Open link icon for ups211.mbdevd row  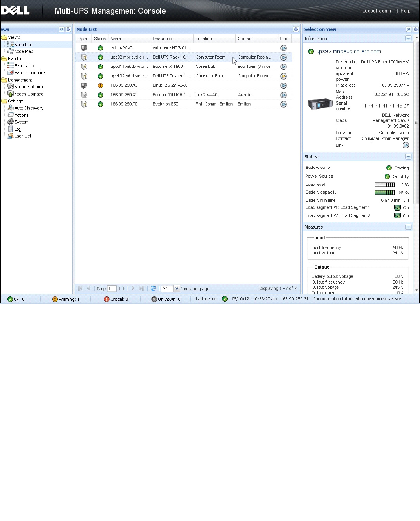(x=284, y=67)
